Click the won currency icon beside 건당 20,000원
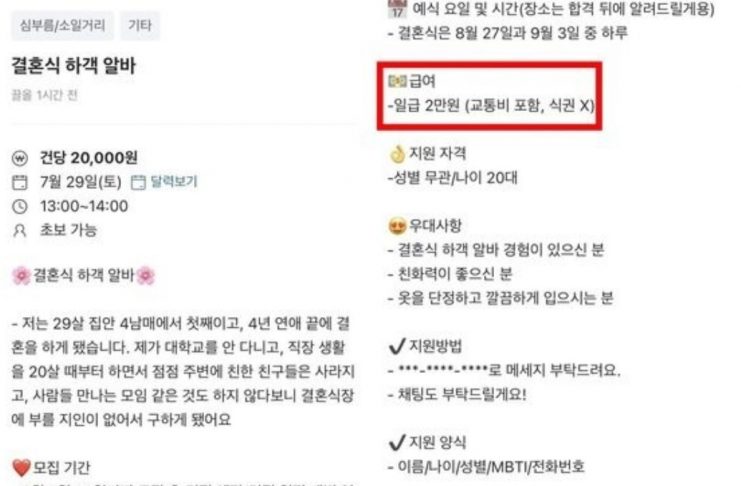This screenshot has height=486, width=741. coord(20,158)
